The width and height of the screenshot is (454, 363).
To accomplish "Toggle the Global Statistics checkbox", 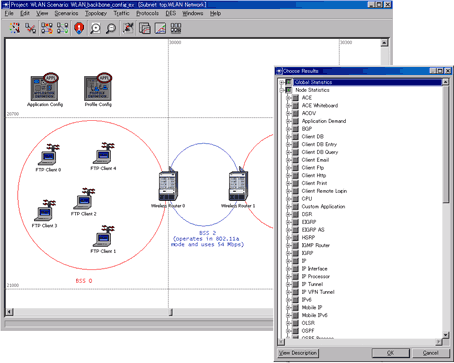I will [x=289, y=82].
